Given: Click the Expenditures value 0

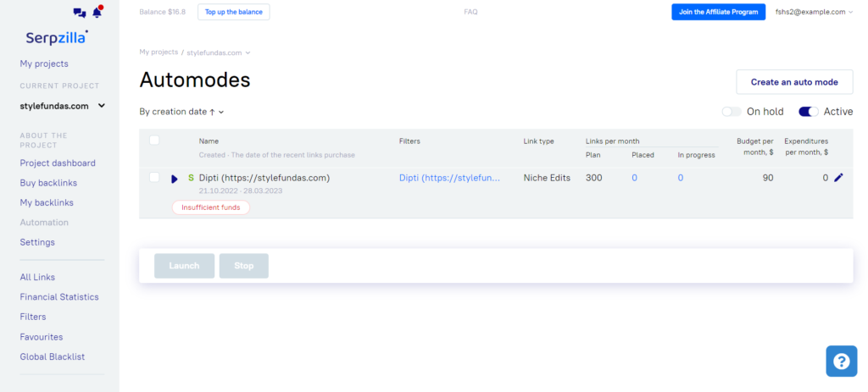Looking at the screenshot, I should 826,178.
